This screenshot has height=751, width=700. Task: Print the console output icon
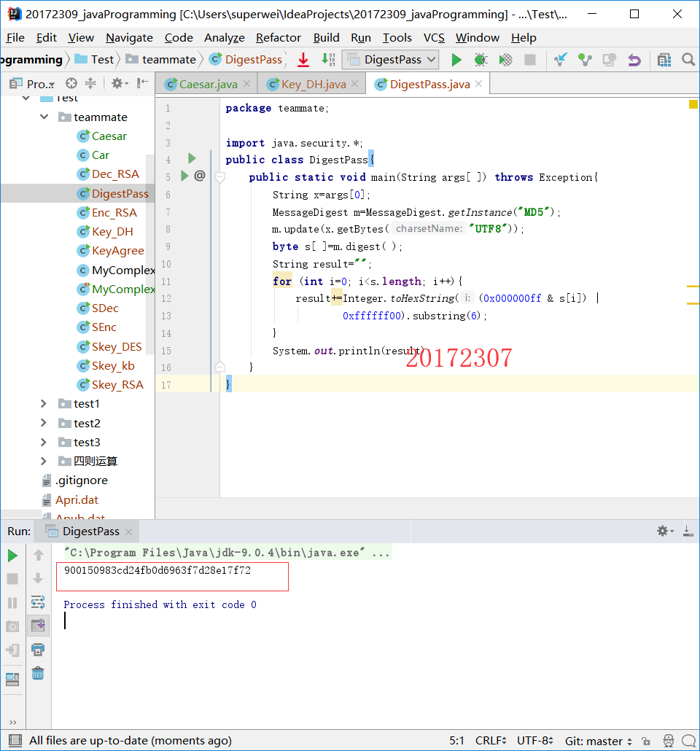coord(38,650)
